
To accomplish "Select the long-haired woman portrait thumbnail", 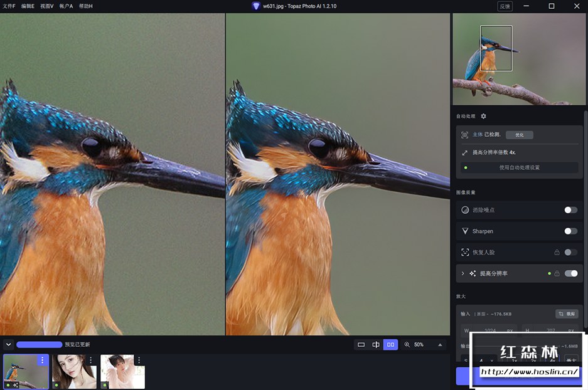I will tap(74, 372).
